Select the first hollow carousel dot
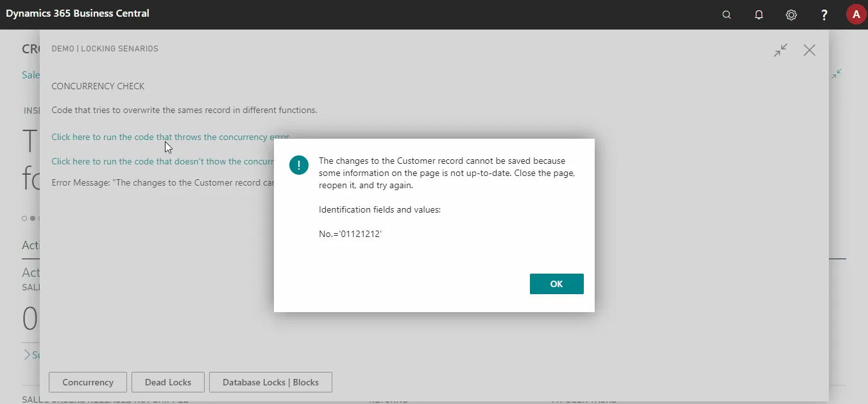Screen dimensions: 868x404 pos(24,218)
